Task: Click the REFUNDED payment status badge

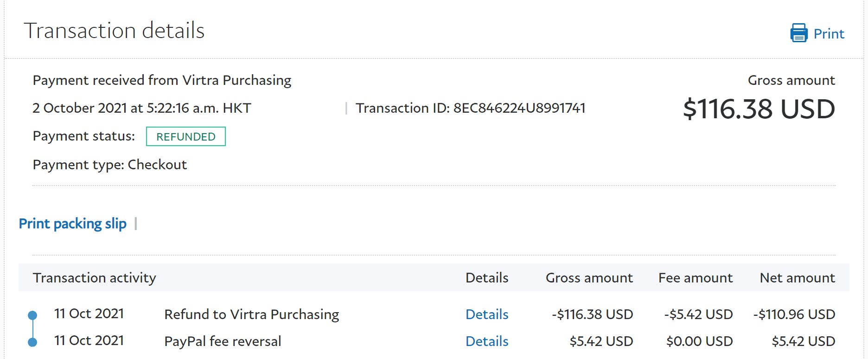Action: [x=185, y=137]
